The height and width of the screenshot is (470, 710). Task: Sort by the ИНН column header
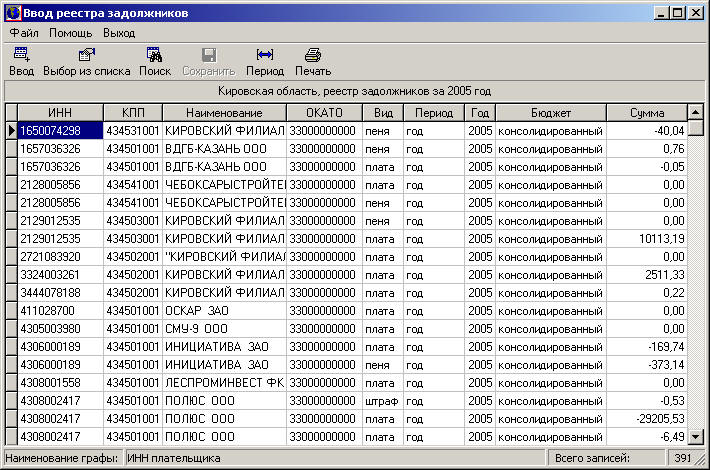coord(61,112)
